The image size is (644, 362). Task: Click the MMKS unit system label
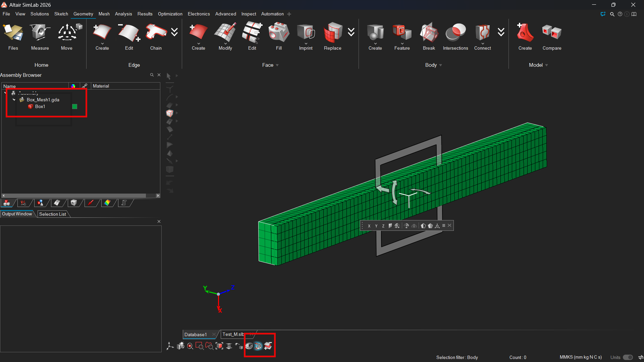click(x=581, y=357)
